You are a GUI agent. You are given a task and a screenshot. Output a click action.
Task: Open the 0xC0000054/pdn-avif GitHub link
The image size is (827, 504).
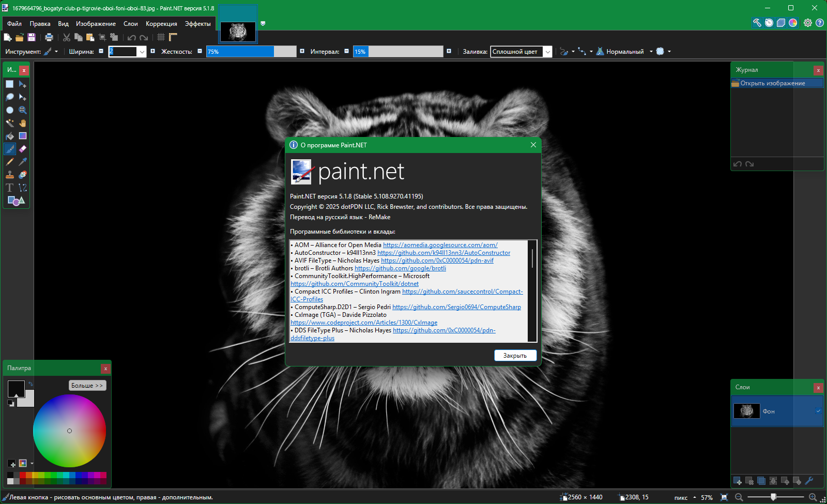pos(437,261)
